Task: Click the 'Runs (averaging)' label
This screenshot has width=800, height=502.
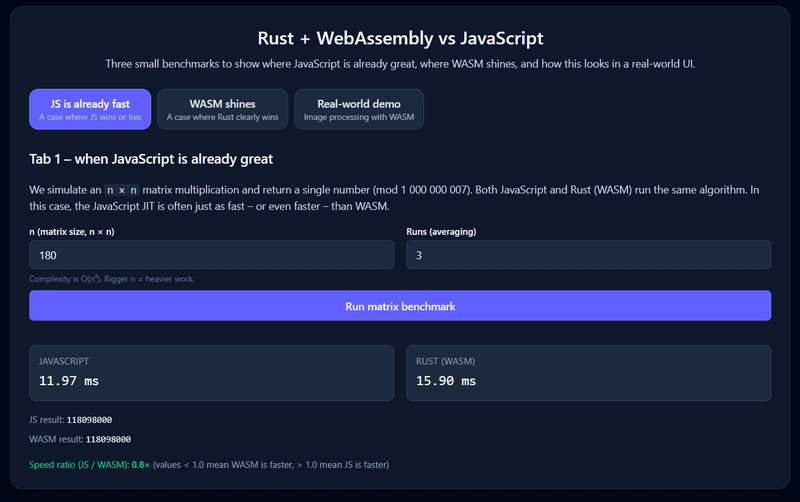Action: (x=441, y=232)
